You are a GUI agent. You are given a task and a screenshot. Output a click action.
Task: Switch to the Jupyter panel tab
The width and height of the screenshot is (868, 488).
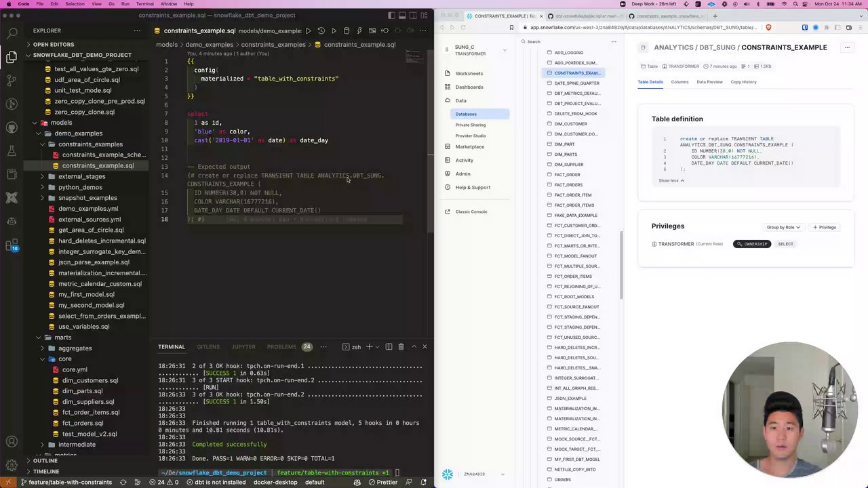coord(243,347)
